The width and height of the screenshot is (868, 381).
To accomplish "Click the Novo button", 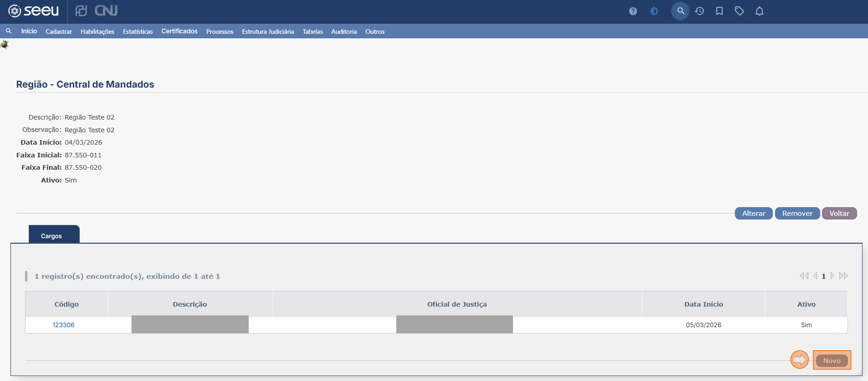I will 832,361.
